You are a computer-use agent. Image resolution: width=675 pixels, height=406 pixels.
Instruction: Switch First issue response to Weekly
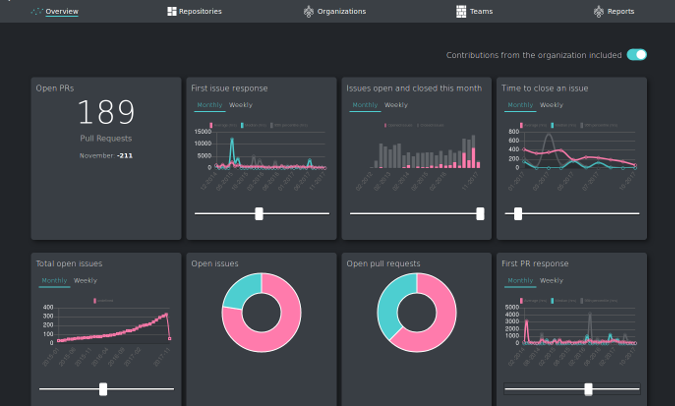pyautogui.click(x=241, y=105)
